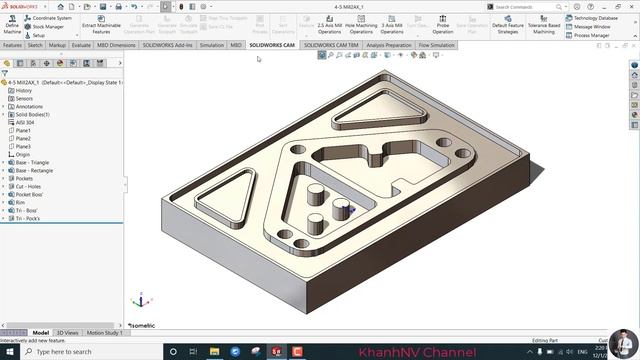640x360 pixels.
Task: Open the Save dropdown arrow
Action: click(x=110, y=7)
